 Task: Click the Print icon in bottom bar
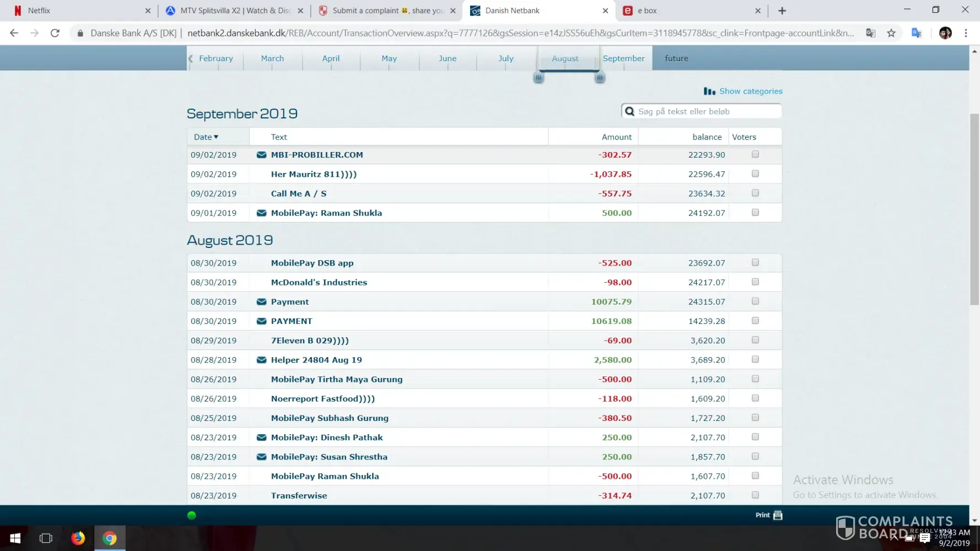pos(778,515)
